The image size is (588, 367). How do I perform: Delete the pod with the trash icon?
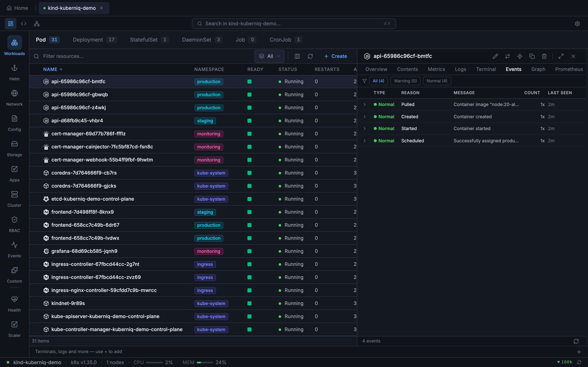pos(544,56)
